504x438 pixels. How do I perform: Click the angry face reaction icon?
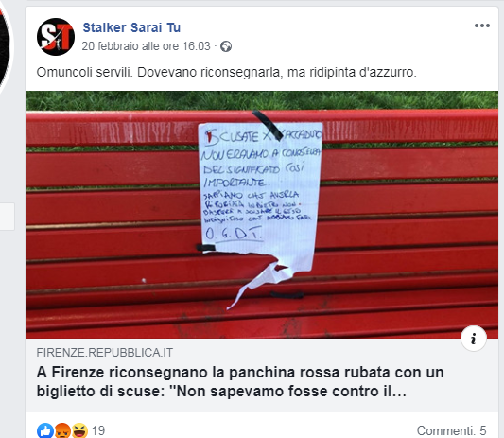point(62,430)
